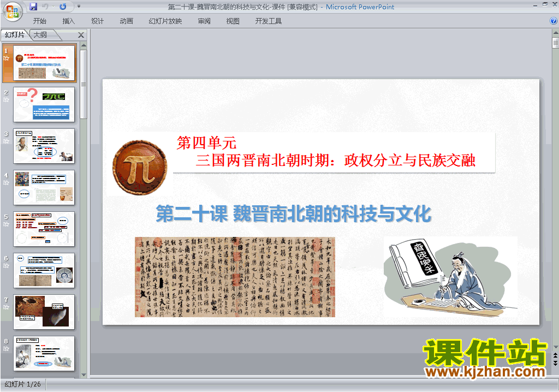Open the 设计 ribbon tab
559x392 pixels.
pos(97,21)
